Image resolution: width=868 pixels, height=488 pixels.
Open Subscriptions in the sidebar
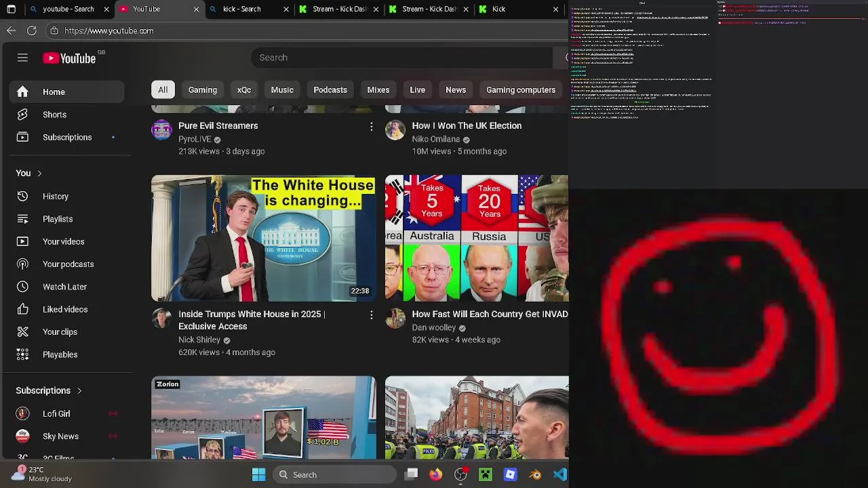point(66,137)
